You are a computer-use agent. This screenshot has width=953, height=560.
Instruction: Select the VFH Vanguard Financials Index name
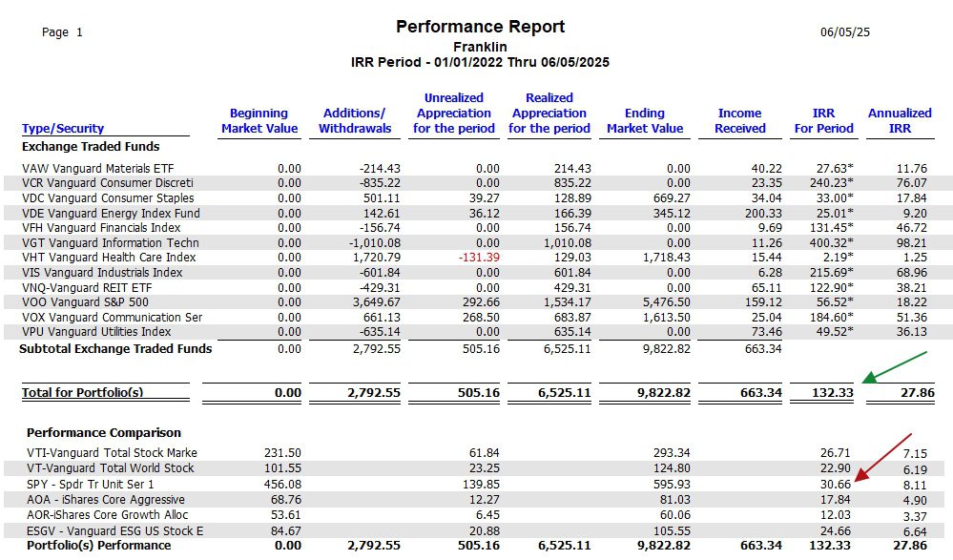[101, 228]
